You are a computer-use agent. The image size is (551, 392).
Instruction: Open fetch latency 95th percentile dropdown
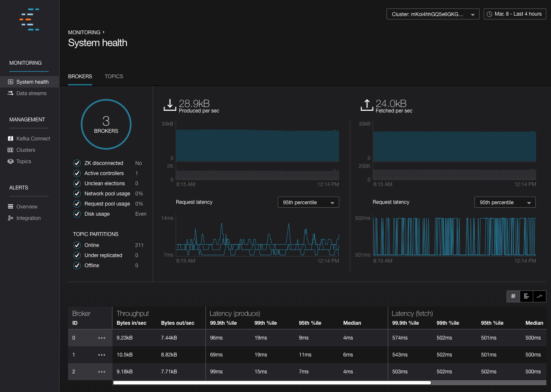pos(505,203)
